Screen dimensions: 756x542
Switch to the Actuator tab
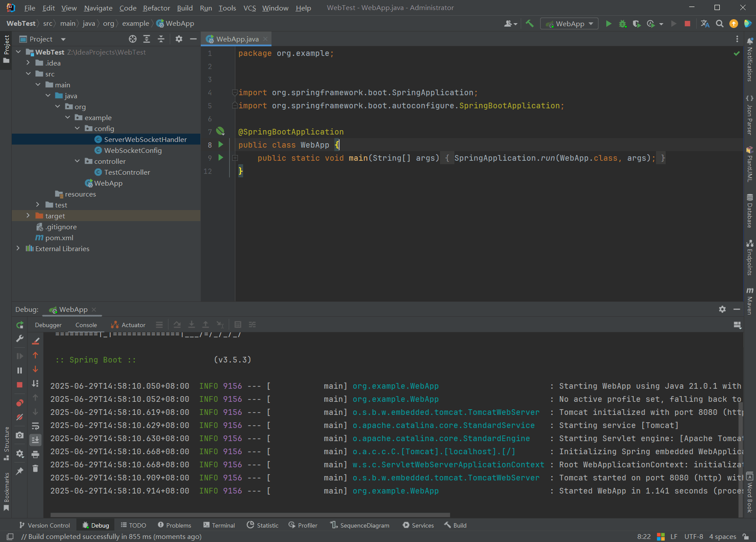[128, 325]
